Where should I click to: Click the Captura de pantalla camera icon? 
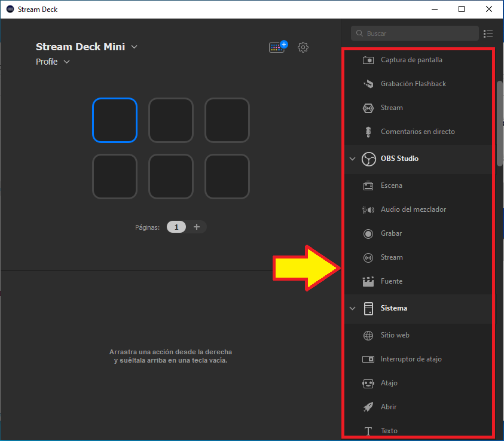click(x=368, y=60)
